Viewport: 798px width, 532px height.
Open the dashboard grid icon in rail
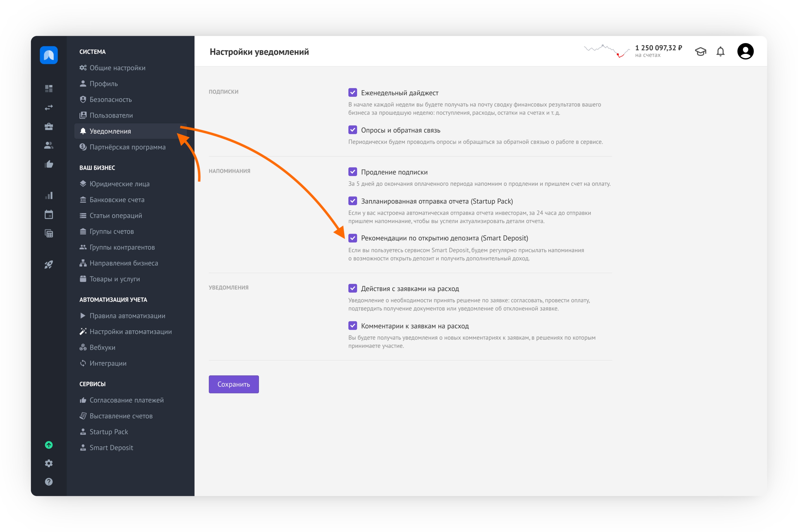[49, 88]
